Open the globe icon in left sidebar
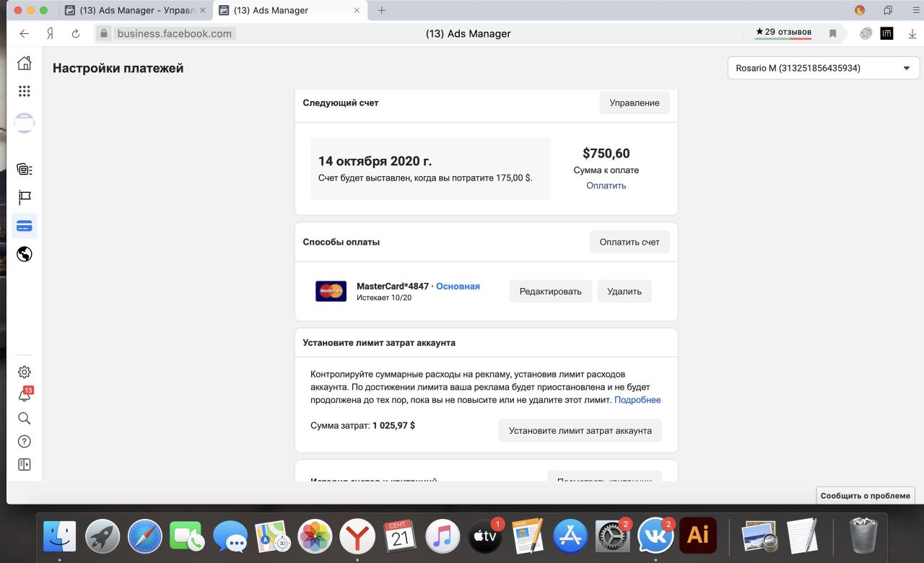924x563 pixels. [24, 254]
